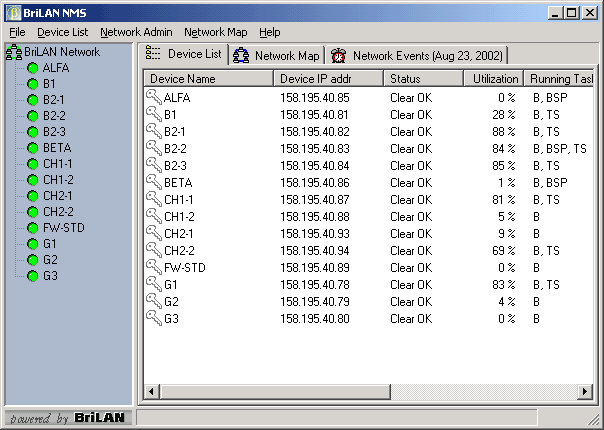Select B2-2 in the network tree
The width and height of the screenshot is (604, 430).
54,116
